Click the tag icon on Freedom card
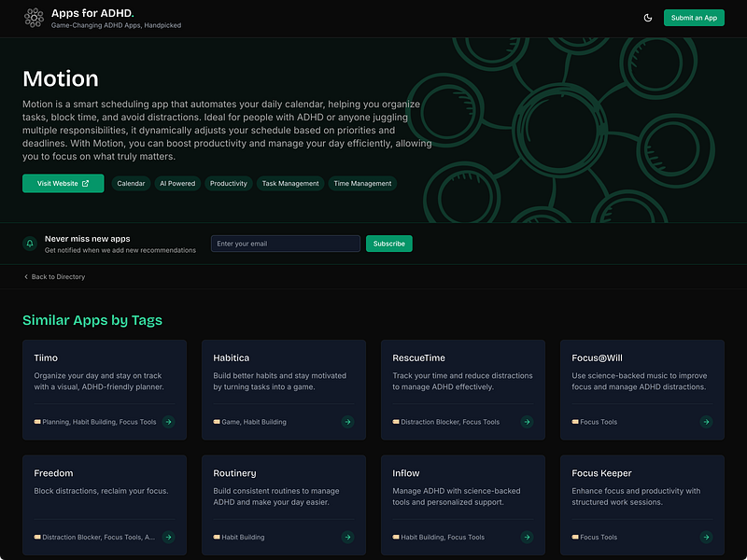Image resolution: width=747 pixels, height=560 pixels. pos(37,538)
